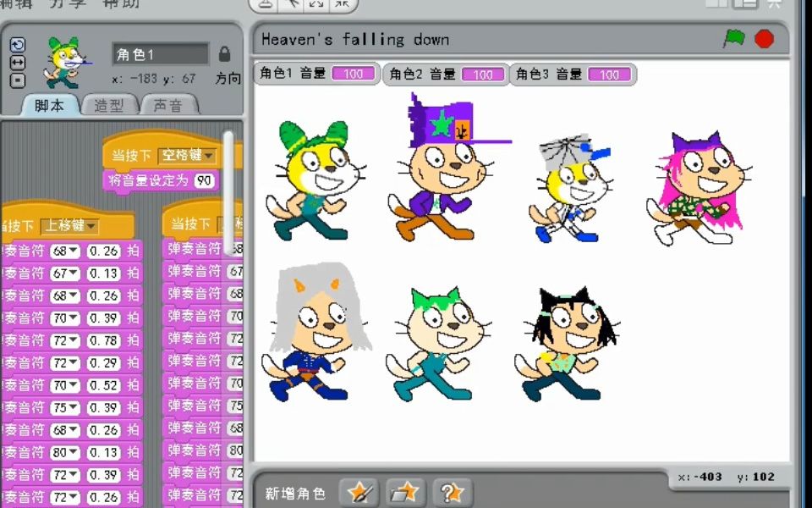Click the title Heaven's falling down
The width and height of the screenshot is (812, 508).
[x=355, y=40]
